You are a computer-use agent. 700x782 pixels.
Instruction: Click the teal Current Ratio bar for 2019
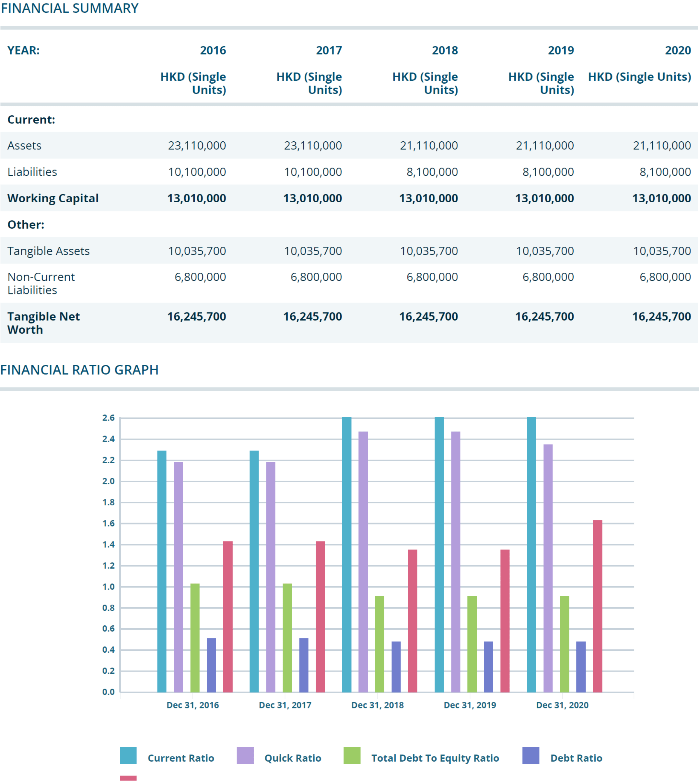(439, 555)
